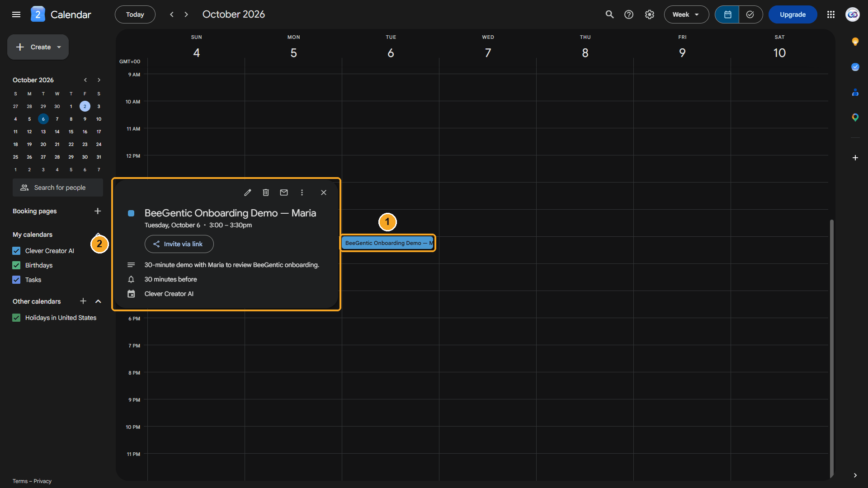The height and width of the screenshot is (488, 868).
Task: Click the Search for people field
Action: point(58,188)
